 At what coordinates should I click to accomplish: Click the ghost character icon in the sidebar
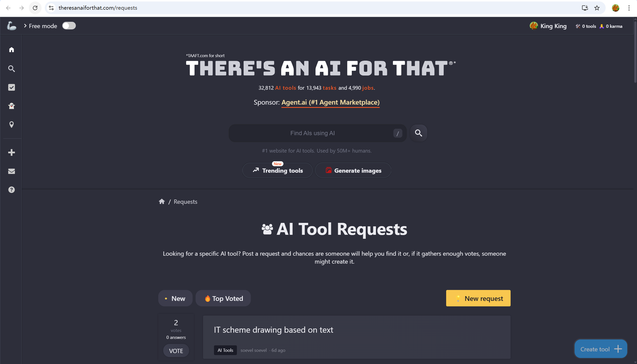point(11,106)
